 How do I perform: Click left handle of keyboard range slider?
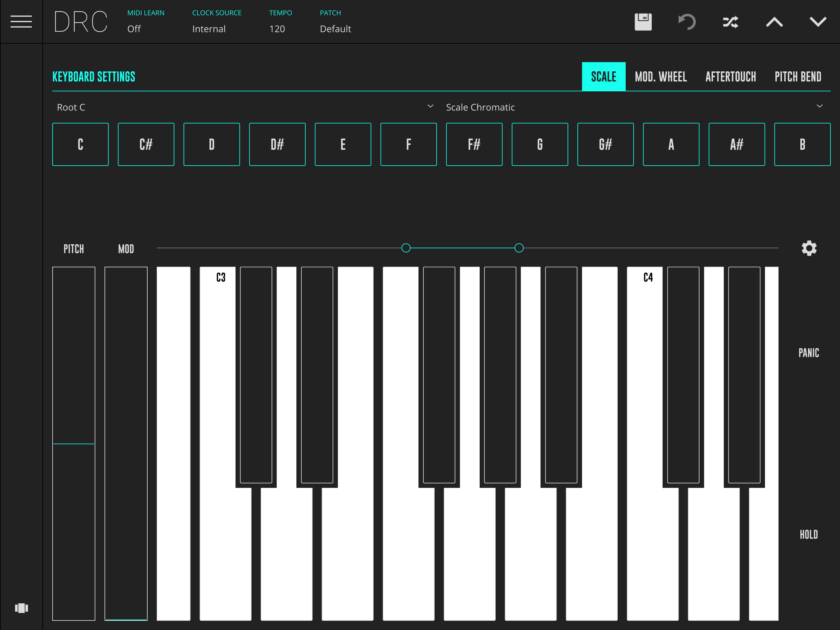point(406,248)
